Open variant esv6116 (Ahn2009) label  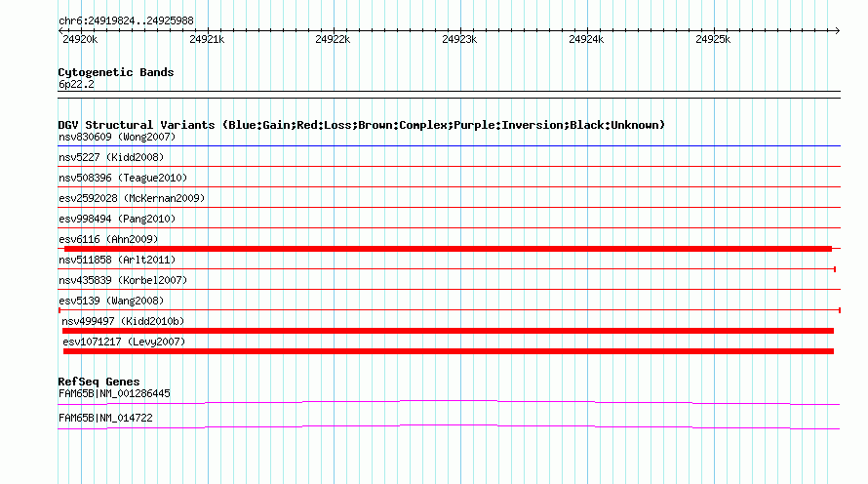(x=108, y=239)
